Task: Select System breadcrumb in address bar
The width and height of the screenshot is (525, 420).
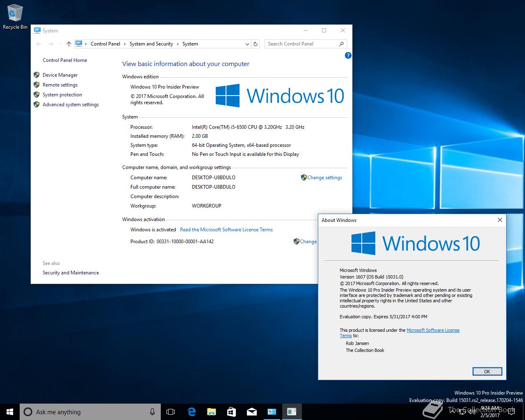Action: (x=190, y=44)
